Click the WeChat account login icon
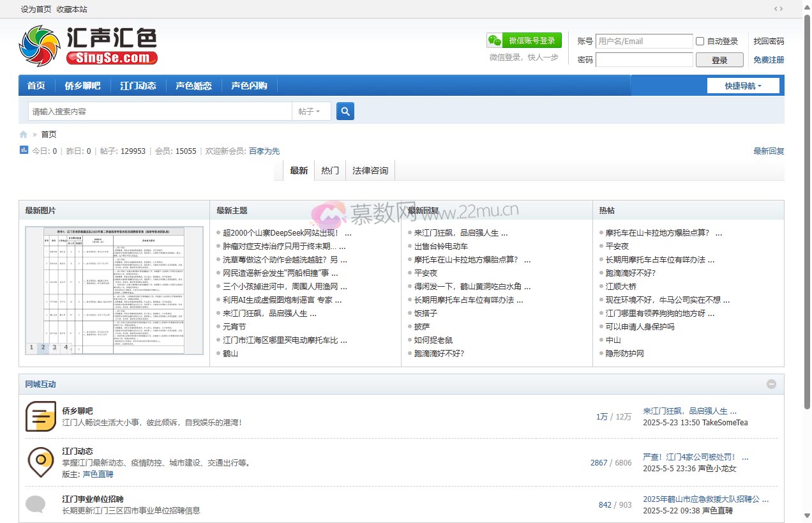 tap(495, 40)
